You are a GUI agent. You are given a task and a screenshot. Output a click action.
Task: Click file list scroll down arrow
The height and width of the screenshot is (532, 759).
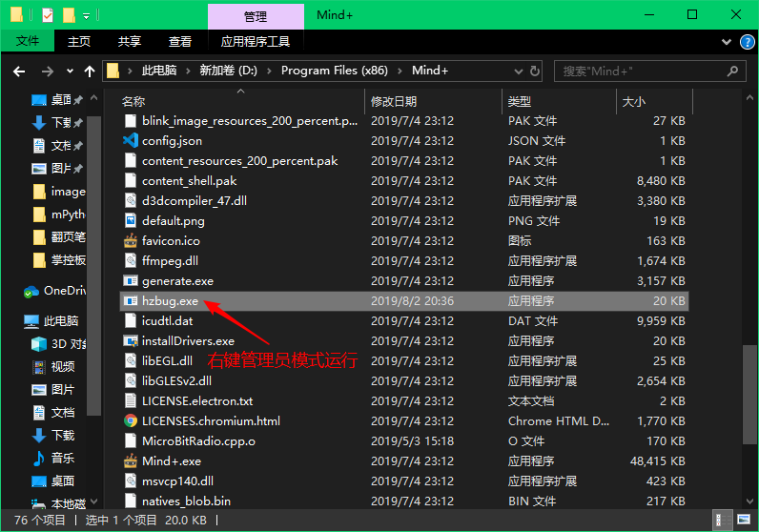749,501
